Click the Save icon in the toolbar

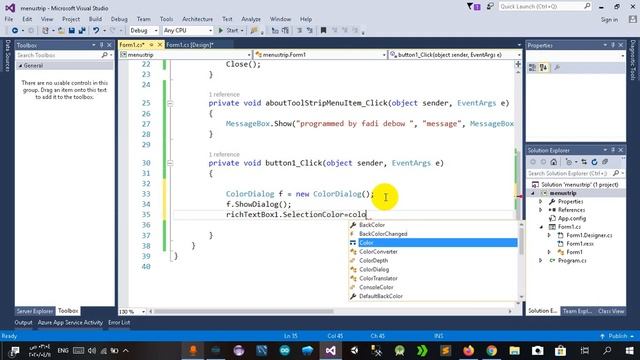[x=72, y=31]
